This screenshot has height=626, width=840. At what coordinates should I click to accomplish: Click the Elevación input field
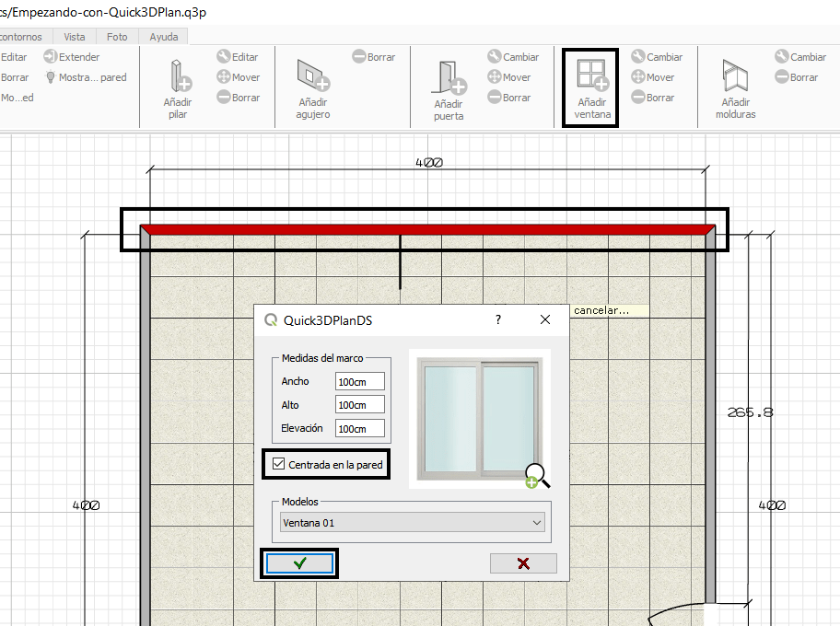(x=360, y=428)
